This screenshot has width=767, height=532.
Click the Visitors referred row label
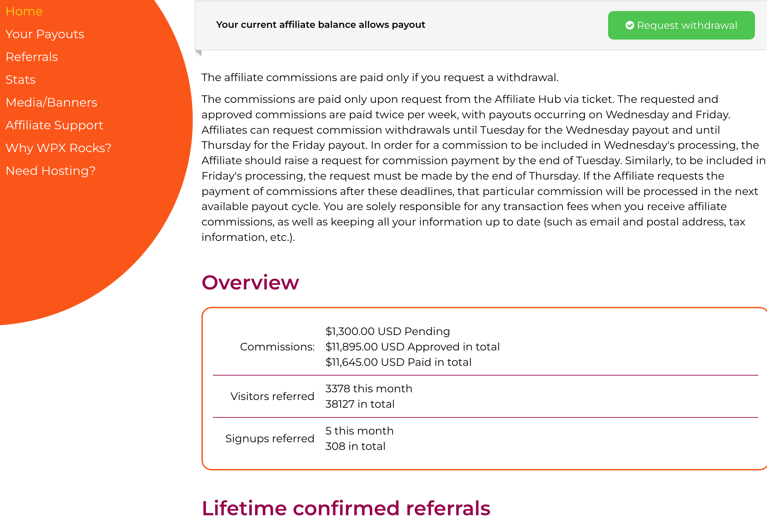[272, 396]
